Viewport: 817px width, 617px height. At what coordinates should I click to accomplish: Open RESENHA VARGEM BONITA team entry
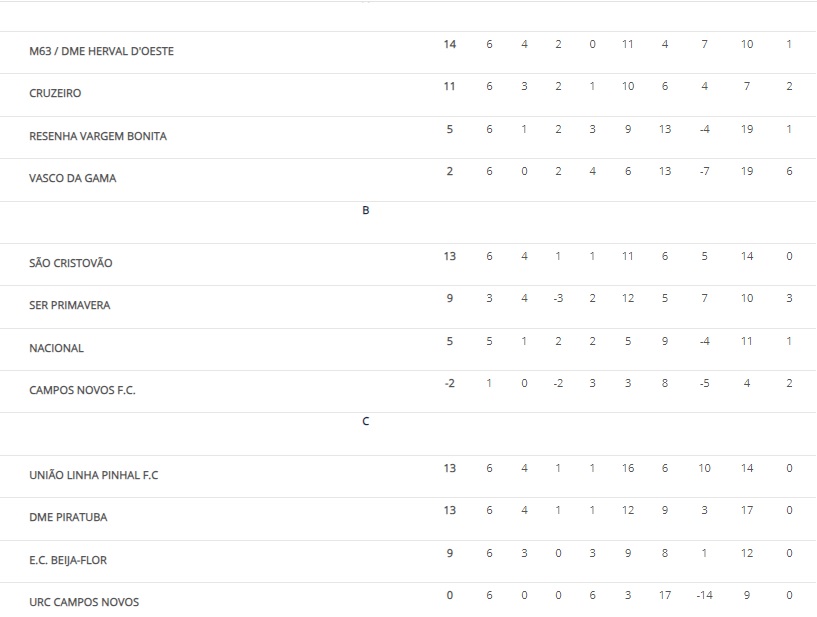click(x=98, y=136)
